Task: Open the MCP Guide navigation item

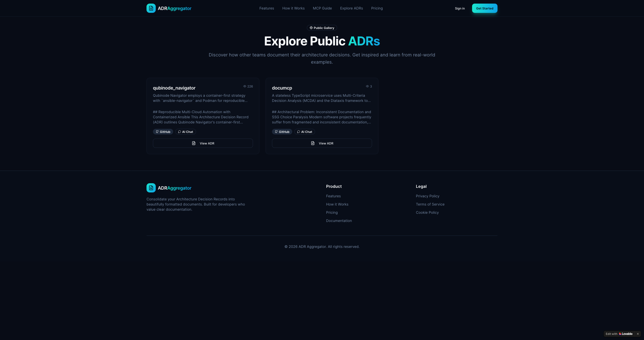Action: (x=322, y=8)
